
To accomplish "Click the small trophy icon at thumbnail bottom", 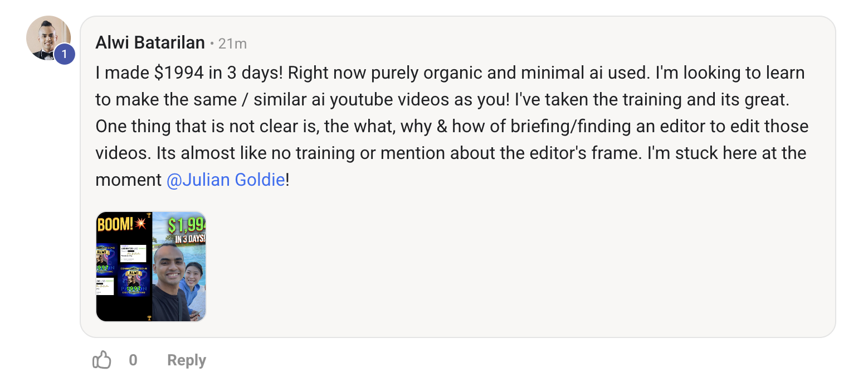I will 149,318.
